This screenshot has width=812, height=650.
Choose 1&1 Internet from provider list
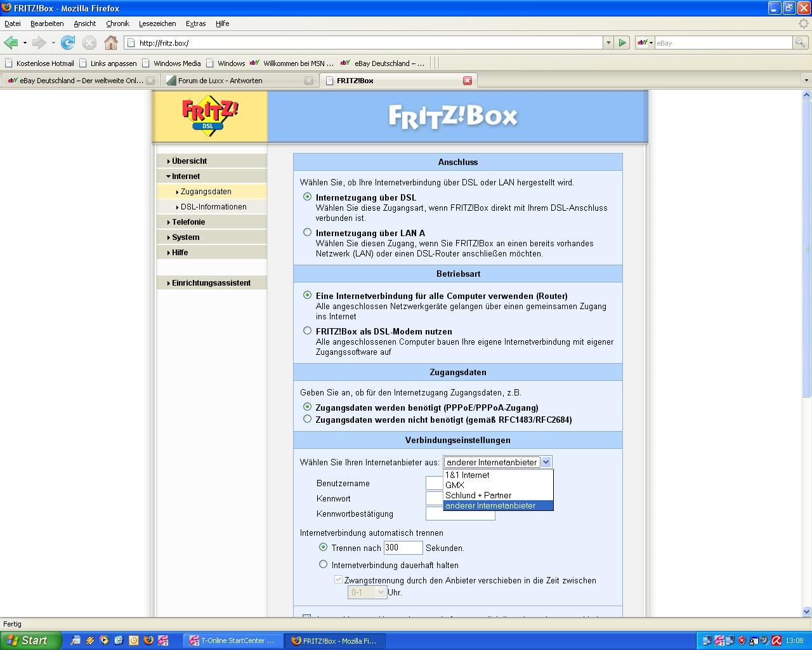point(498,475)
